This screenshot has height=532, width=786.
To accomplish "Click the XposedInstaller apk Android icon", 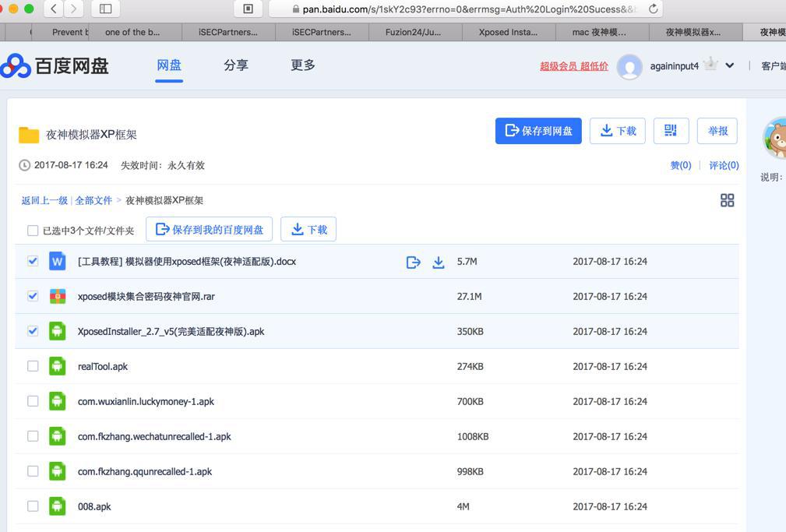I will (57, 332).
